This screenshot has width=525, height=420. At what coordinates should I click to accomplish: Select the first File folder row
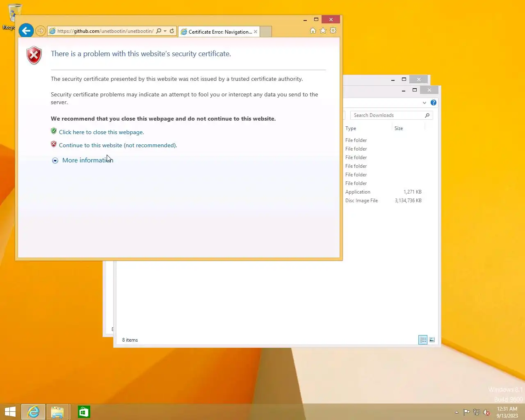(x=383, y=140)
